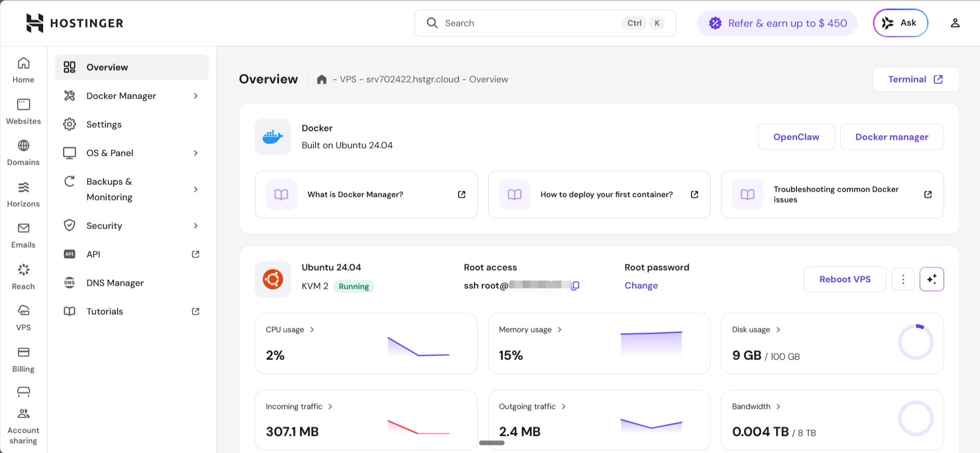Open Billing section
980x453 pixels.
pyautogui.click(x=23, y=359)
